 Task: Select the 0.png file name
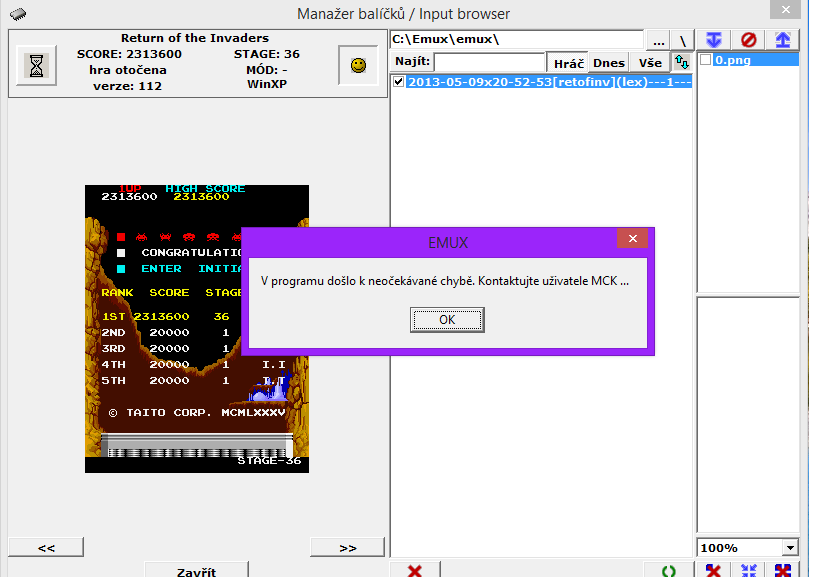pyautogui.click(x=733, y=60)
